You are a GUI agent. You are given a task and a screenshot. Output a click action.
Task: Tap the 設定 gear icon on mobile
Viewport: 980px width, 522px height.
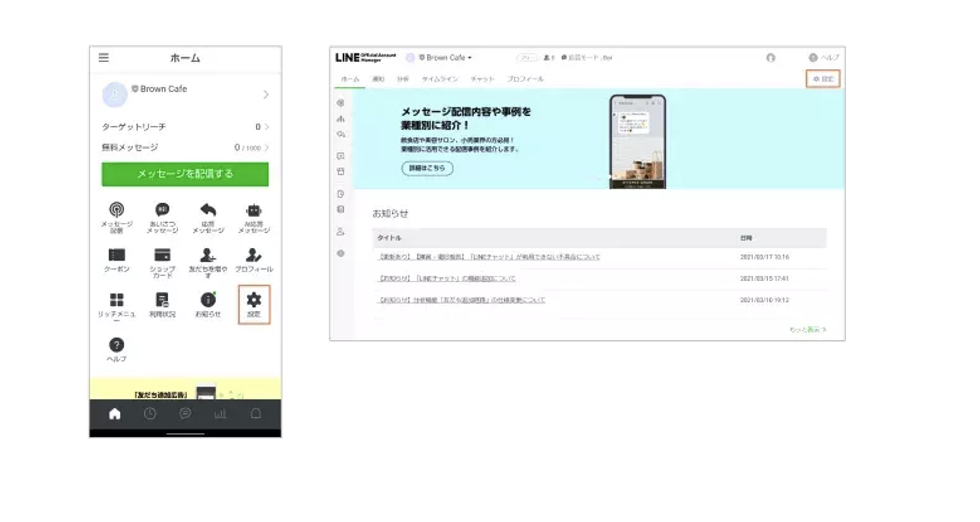(x=254, y=300)
